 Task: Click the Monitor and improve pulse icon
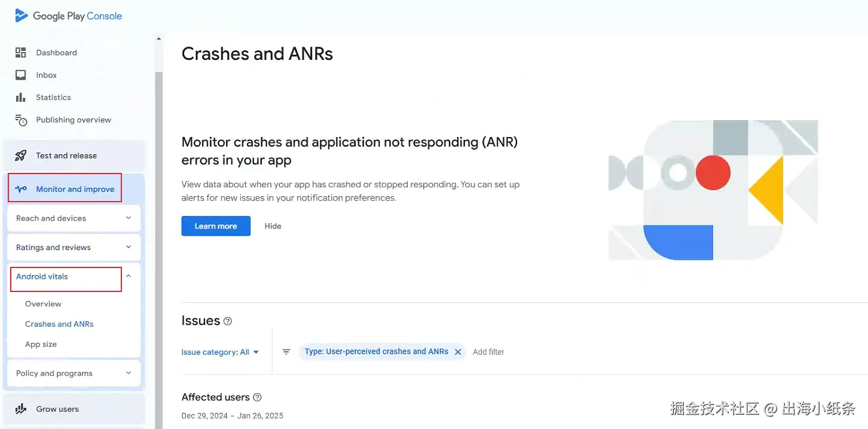pos(21,189)
